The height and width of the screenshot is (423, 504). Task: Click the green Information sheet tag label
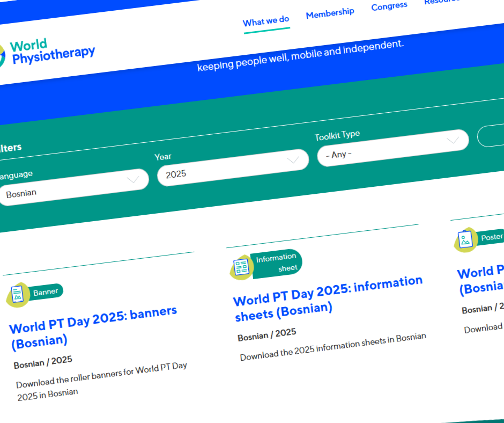point(277,262)
